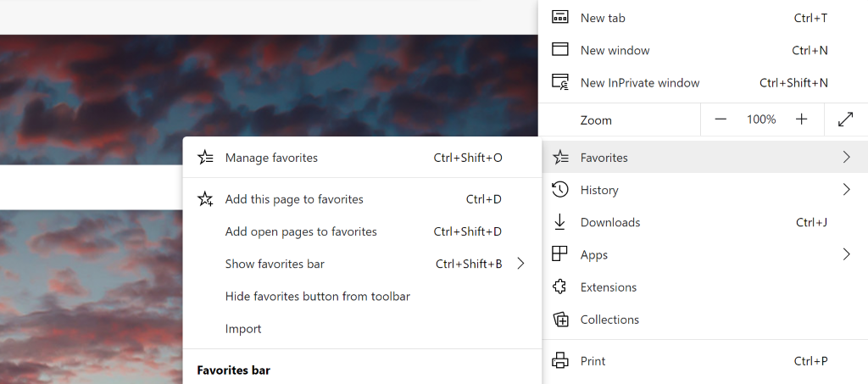The height and width of the screenshot is (384, 868).
Task: Click the Print printer icon
Action: pos(559,361)
